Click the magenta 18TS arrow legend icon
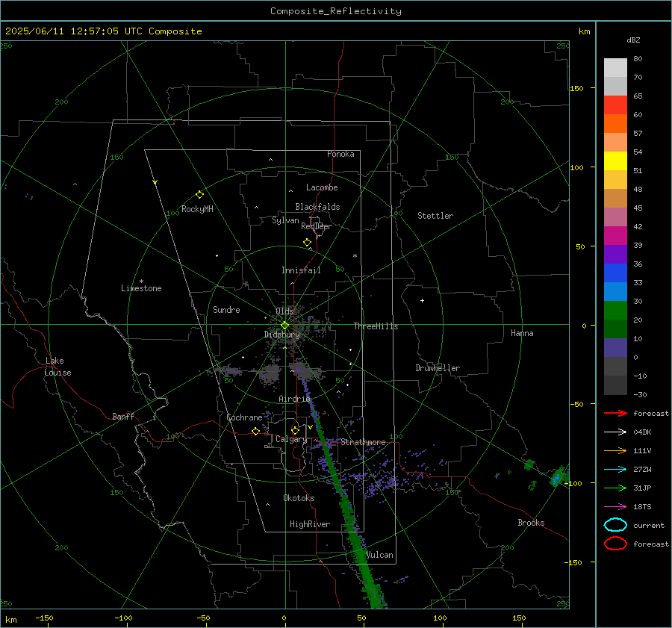672x628 pixels. [615, 507]
